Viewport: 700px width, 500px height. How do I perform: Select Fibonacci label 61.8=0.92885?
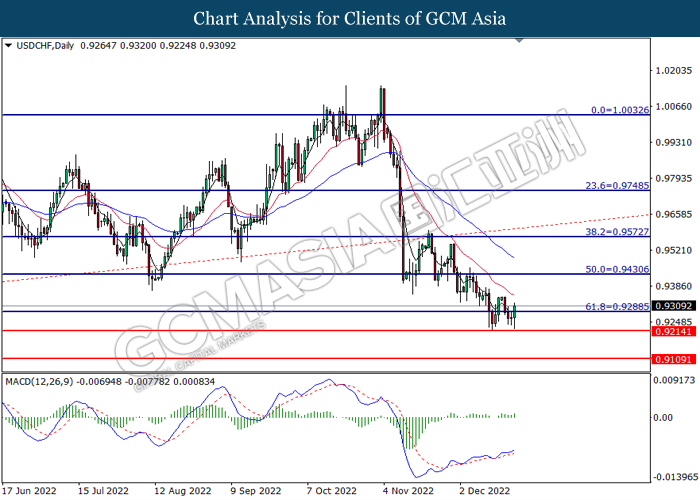(617, 307)
